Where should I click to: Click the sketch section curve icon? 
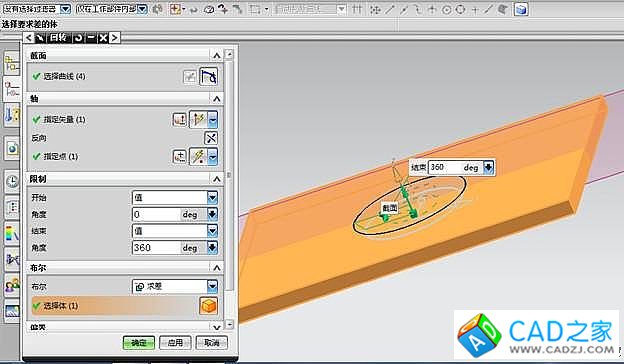[190, 77]
